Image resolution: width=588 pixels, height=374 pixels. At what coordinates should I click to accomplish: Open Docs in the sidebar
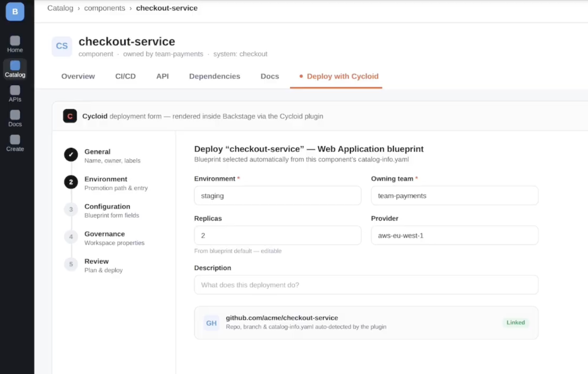(15, 119)
